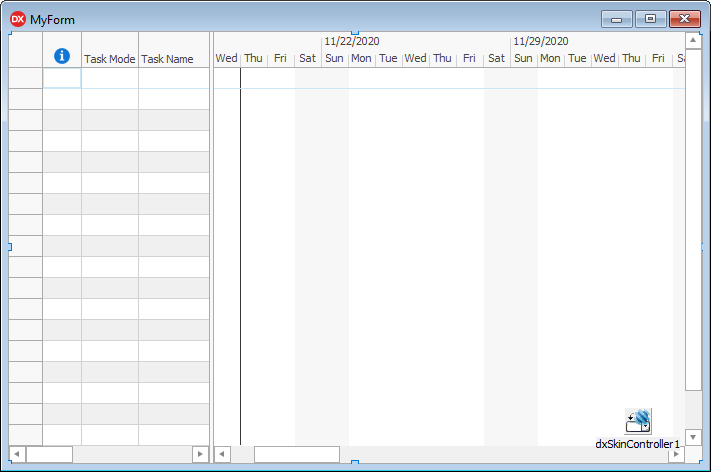Click the blue info indicator column header
Image resolution: width=711 pixels, height=472 pixels.
[x=61, y=57]
